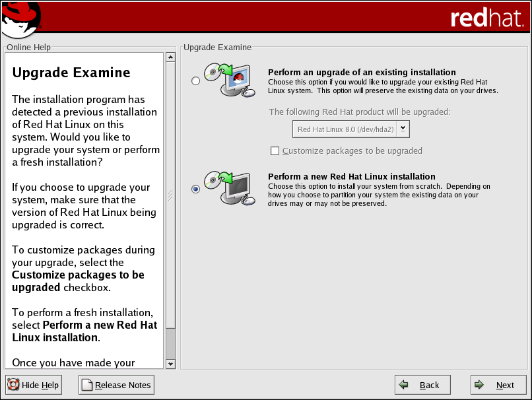Viewport: 532px width, 400px height.
Task: Select the new Red Hat Linux installation radio button
Action: 195,189
